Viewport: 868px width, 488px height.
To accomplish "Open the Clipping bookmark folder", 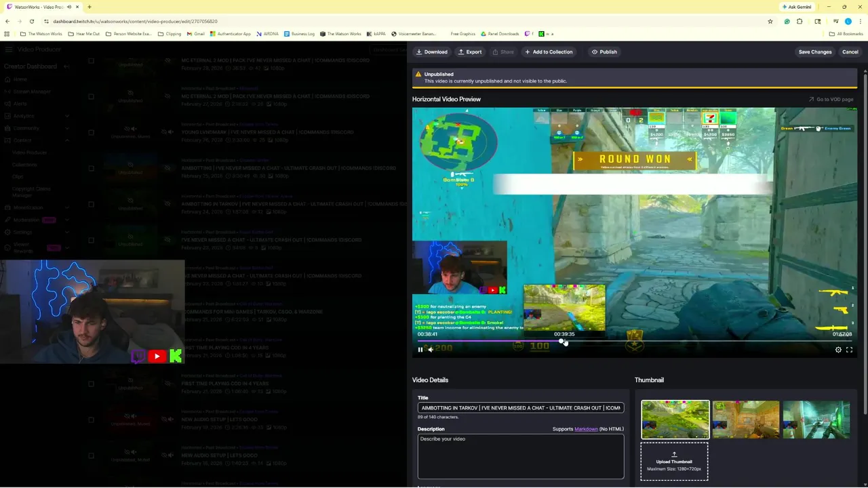I will tap(169, 34).
